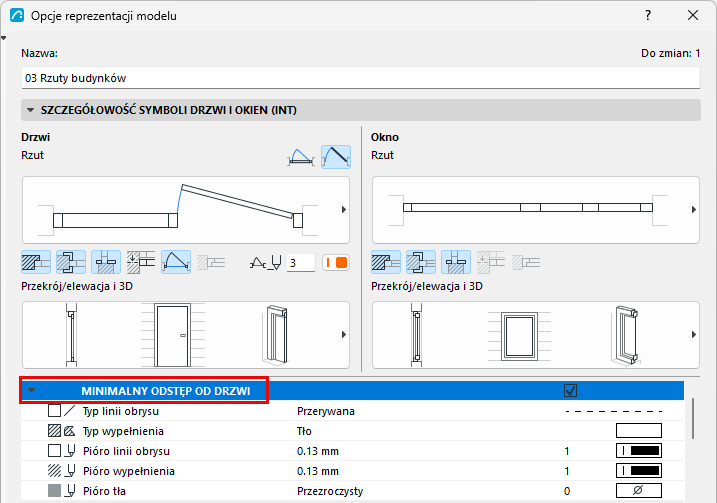Viewport: 717px width, 503px height.
Task: Collapse the Minimalny odstęp od drzwi group
Action: (x=32, y=391)
